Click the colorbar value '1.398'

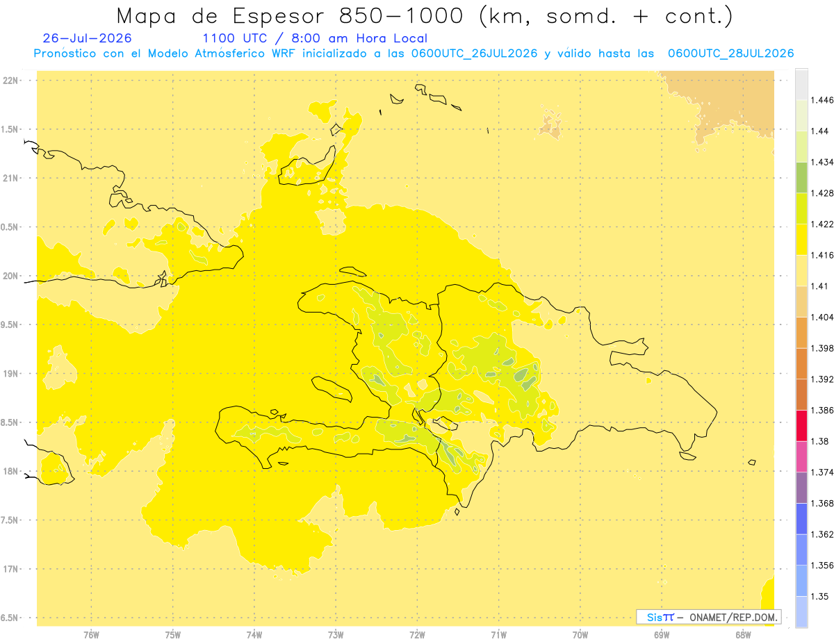pyautogui.click(x=822, y=348)
